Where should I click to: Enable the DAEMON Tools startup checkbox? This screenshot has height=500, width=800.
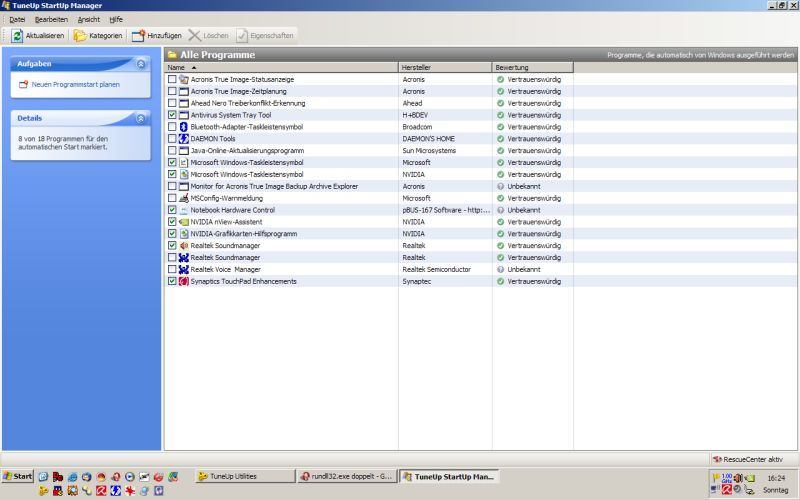click(172, 139)
